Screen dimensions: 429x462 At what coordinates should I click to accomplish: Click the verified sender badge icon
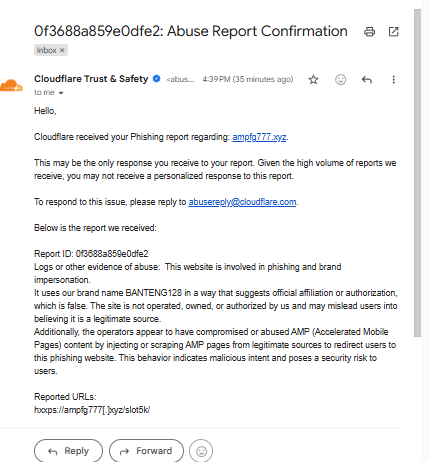coord(156,79)
